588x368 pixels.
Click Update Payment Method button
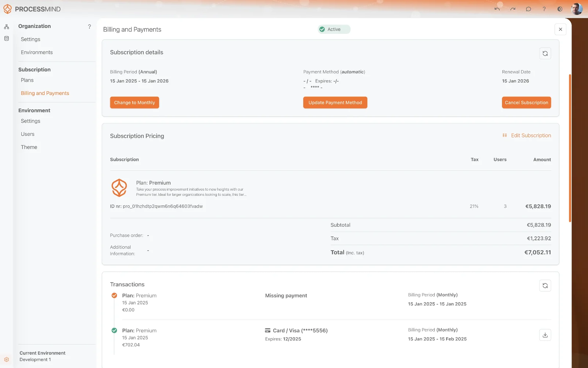[x=335, y=103]
